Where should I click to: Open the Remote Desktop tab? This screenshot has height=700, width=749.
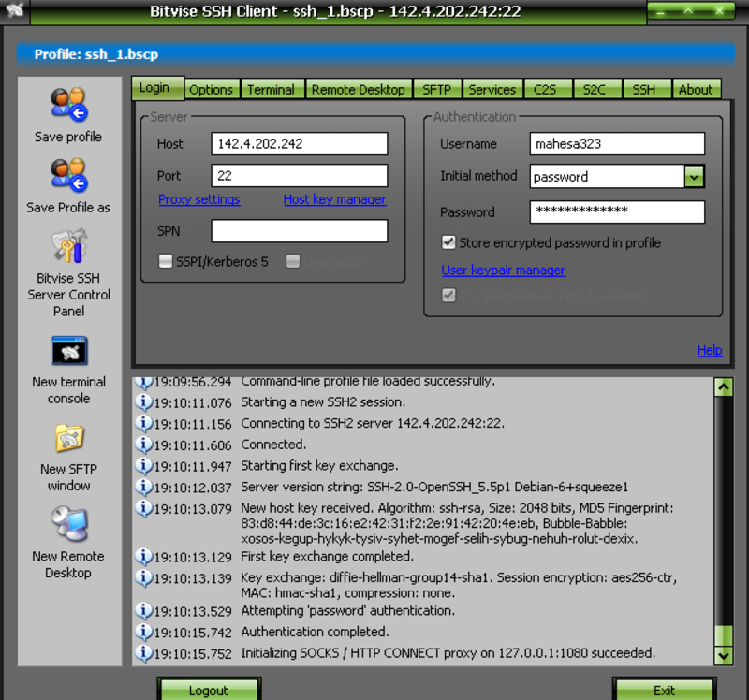tap(359, 89)
